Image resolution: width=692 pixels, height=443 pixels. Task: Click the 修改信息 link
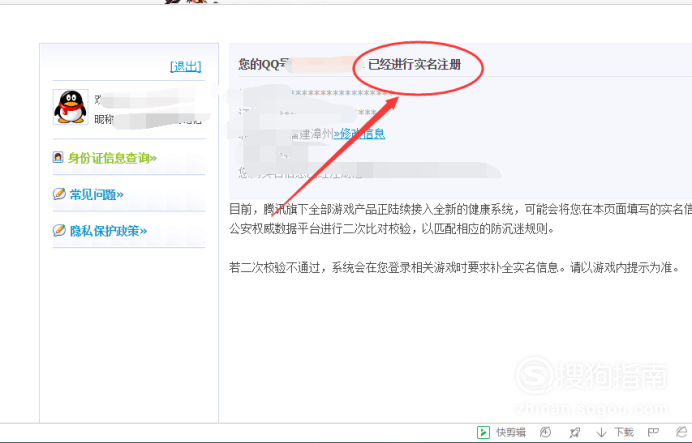(x=359, y=134)
